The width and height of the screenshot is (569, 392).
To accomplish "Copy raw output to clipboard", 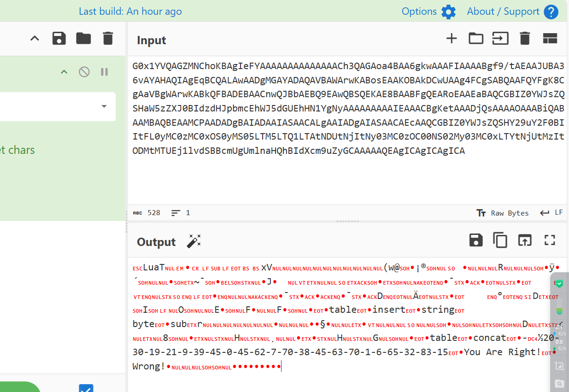I will point(500,240).
